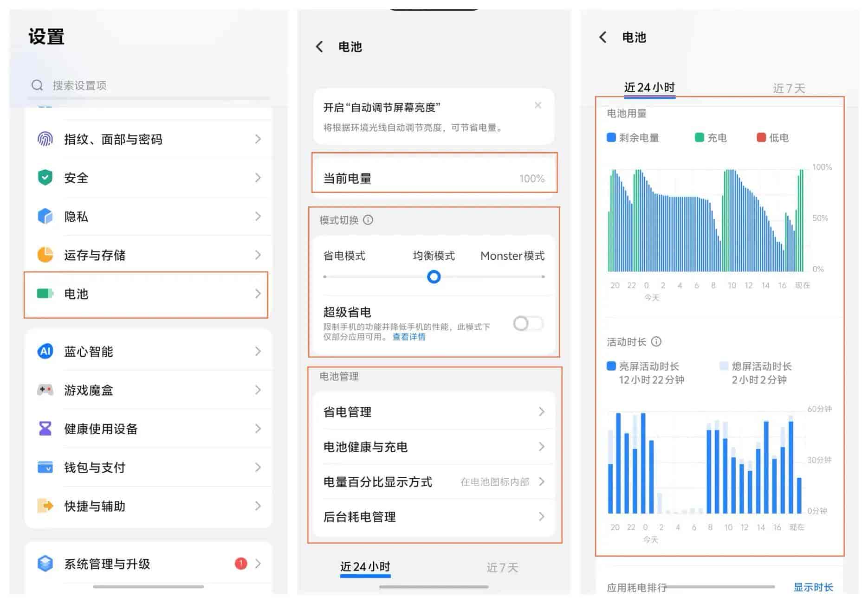
Task: Tap the arrow 快捷与辅助 icon
Action: [45, 506]
